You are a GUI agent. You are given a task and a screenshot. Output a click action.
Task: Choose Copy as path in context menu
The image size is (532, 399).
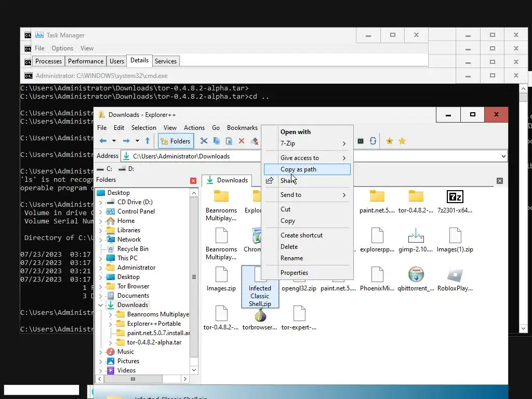tap(307, 169)
